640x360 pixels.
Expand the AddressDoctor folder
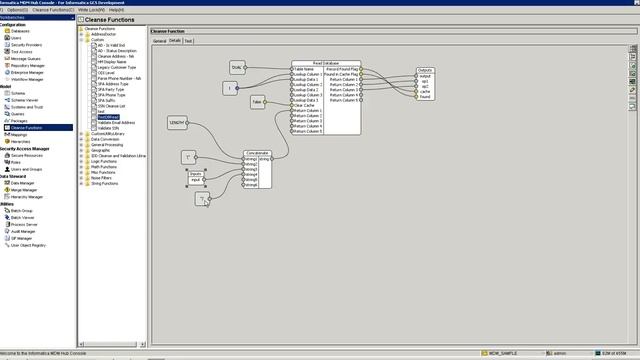click(x=81, y=34)
